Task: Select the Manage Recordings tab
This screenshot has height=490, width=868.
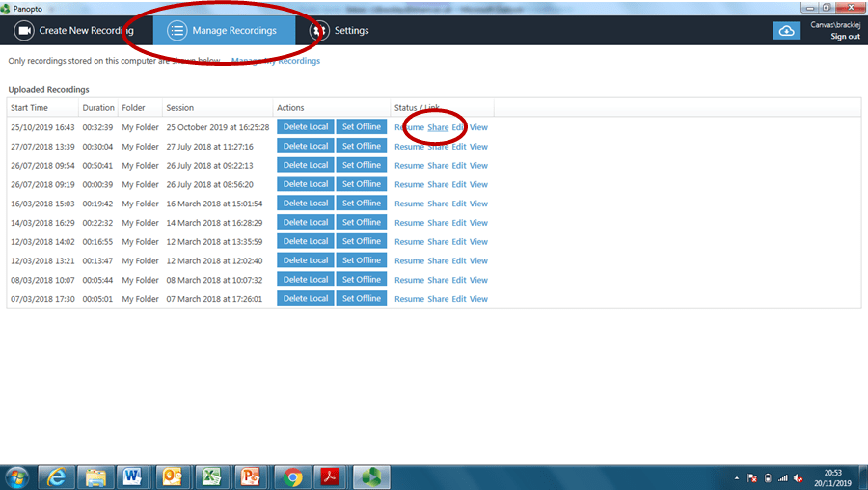Action: [224, 31]
